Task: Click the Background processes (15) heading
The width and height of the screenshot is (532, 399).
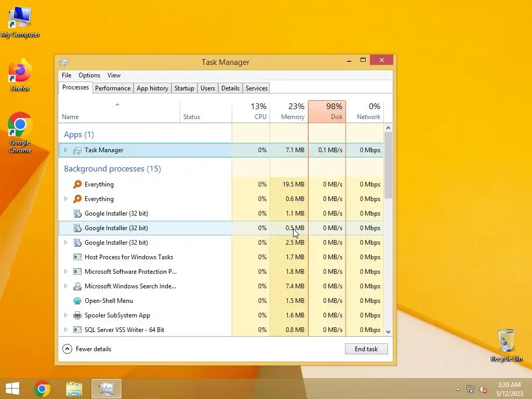Action: pos(112,169)
